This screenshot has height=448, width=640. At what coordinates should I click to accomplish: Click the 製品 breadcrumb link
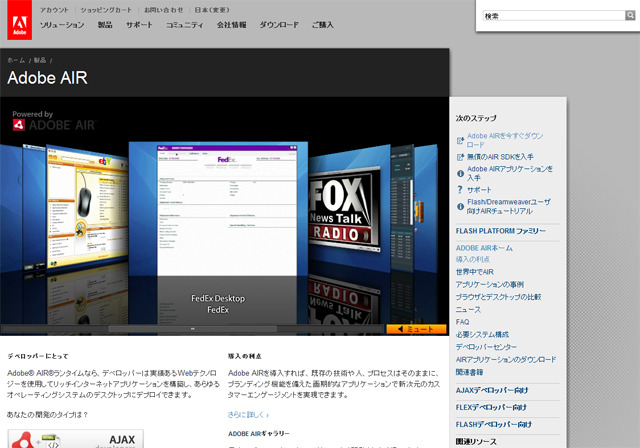tap(40, 60)
